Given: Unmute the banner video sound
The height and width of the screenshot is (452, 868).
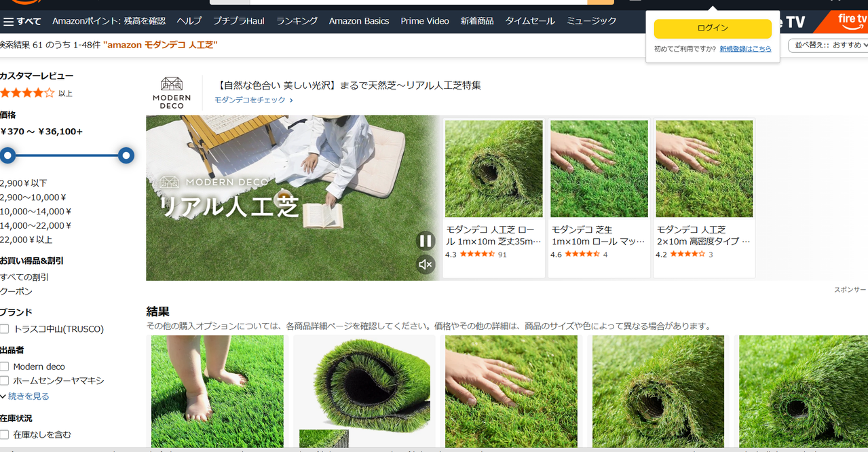Looking at the screenshot, I should coord(426,265).
